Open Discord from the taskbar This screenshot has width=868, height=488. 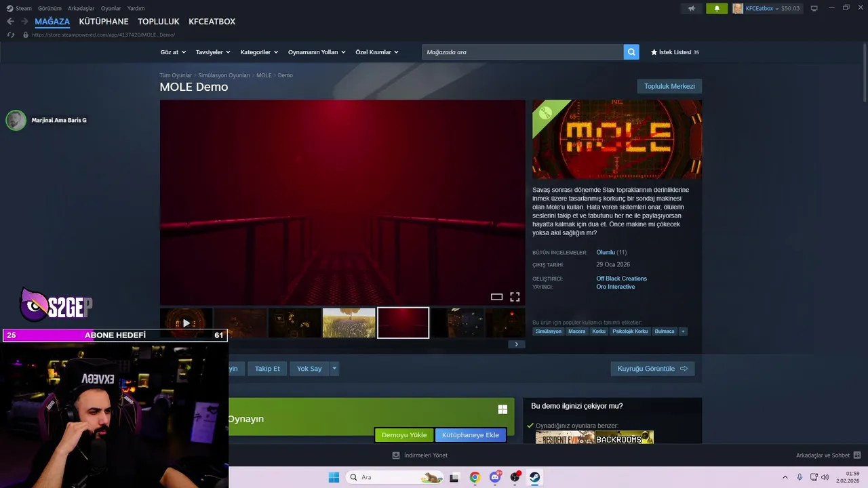coord(495,477)
